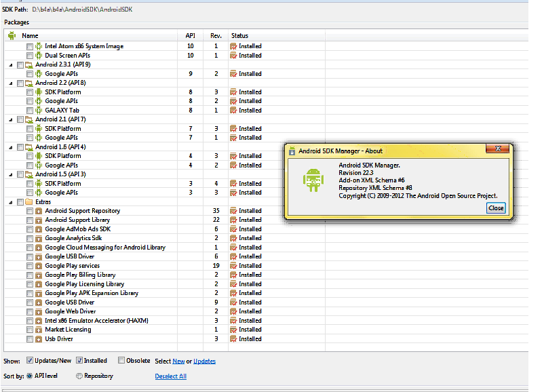The height and width of the screenshot is (392, 544).
Task: Click the Deselect All link
Action: coord(170,376)
